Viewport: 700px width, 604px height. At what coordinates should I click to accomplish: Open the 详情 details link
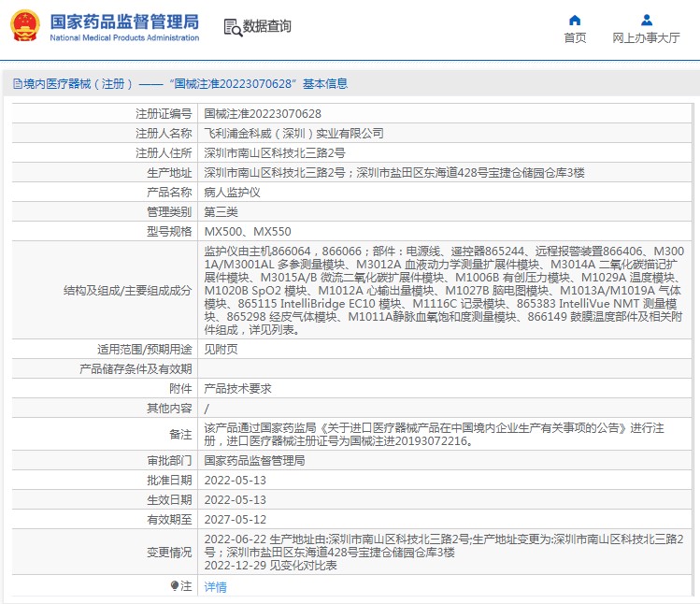point(215,587)
